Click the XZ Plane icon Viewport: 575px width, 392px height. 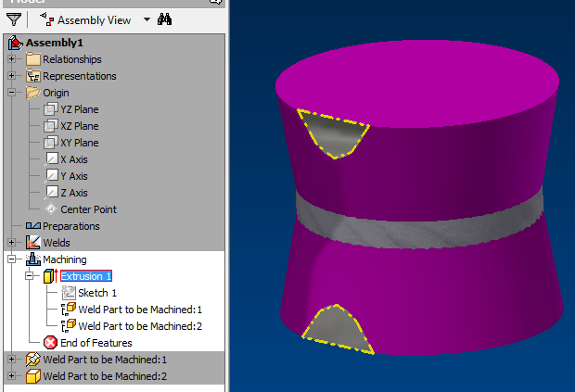[x=51, y=126]
